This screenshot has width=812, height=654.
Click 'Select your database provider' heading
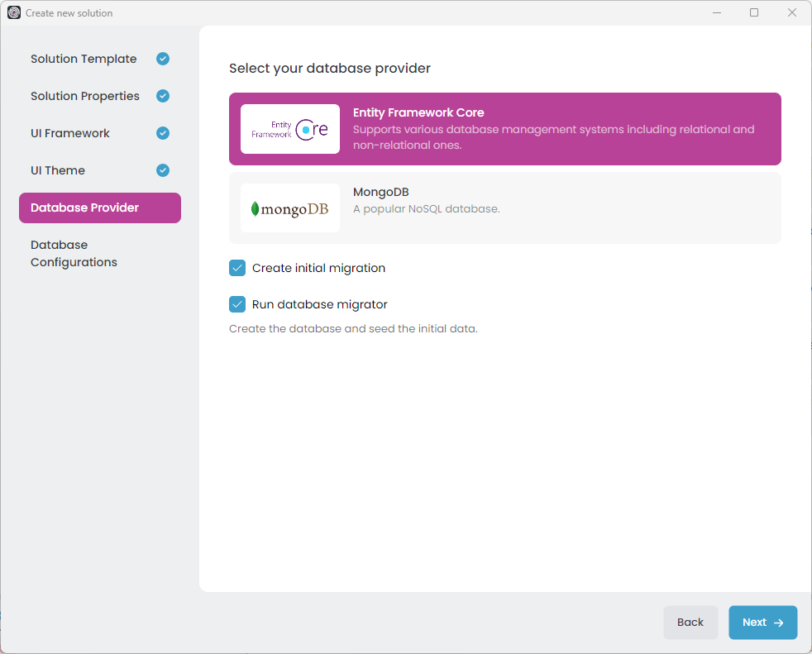click(330, 69)
